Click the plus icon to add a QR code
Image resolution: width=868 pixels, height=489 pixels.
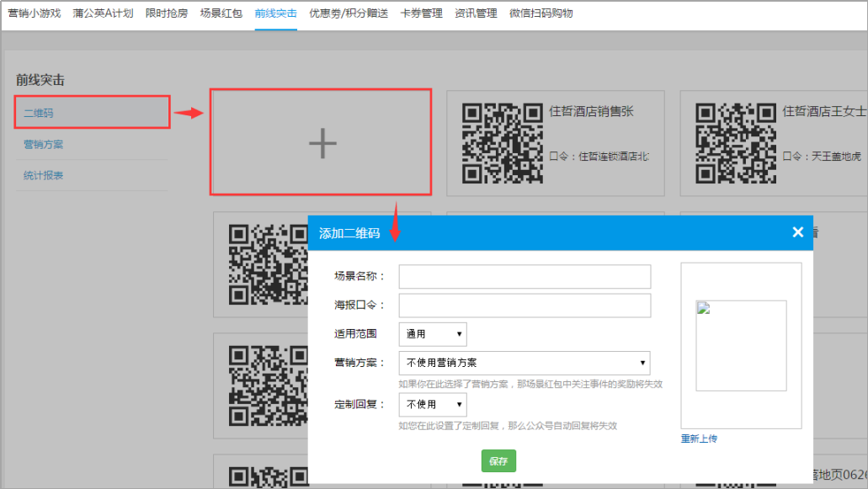pos(322,144)
